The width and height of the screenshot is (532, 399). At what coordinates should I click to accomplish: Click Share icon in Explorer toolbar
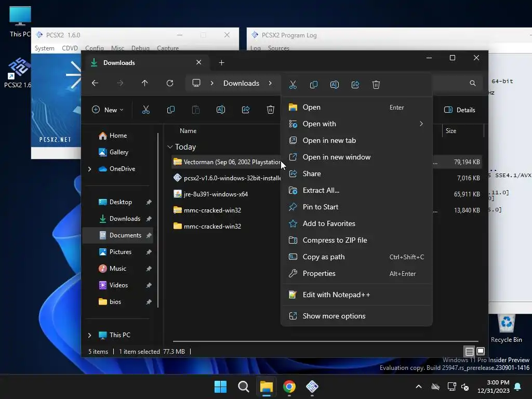(x=246, y=110)
